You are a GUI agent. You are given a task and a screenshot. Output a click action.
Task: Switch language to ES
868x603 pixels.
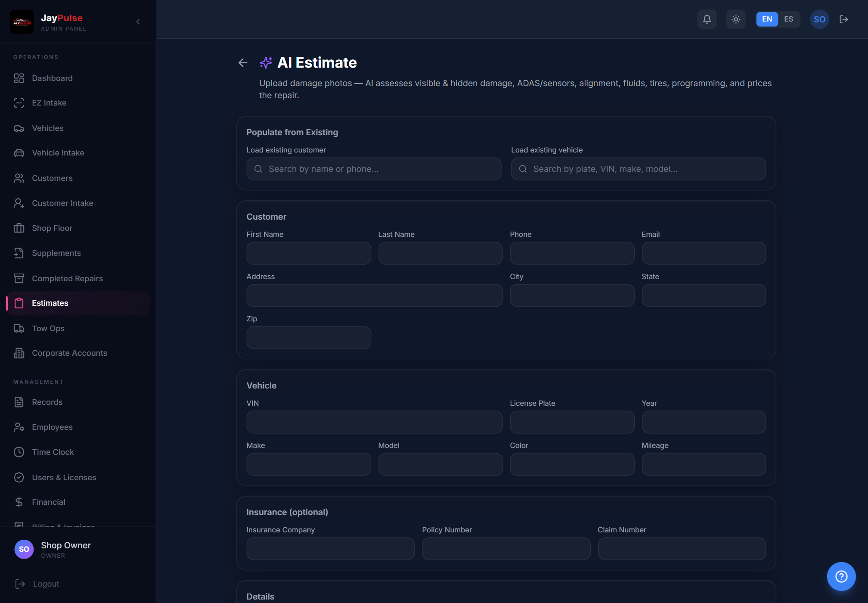788,19
